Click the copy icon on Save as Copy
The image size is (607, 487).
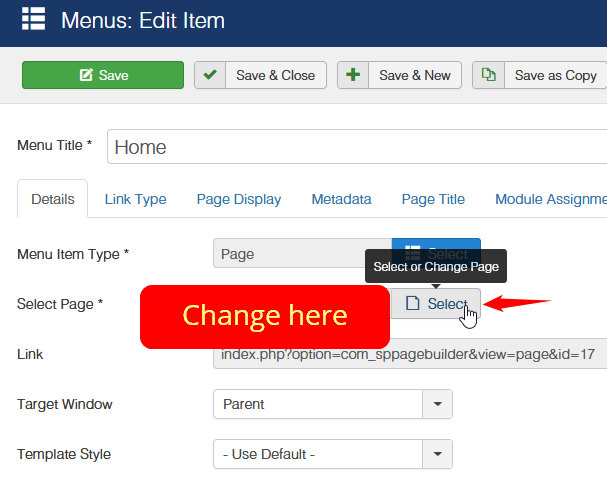pyautogui.click(x=488, y=75)
